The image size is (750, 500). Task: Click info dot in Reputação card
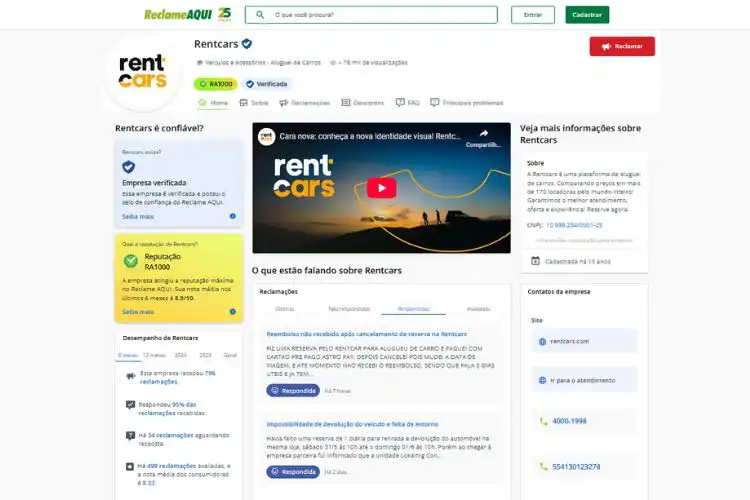coord(232,311)
